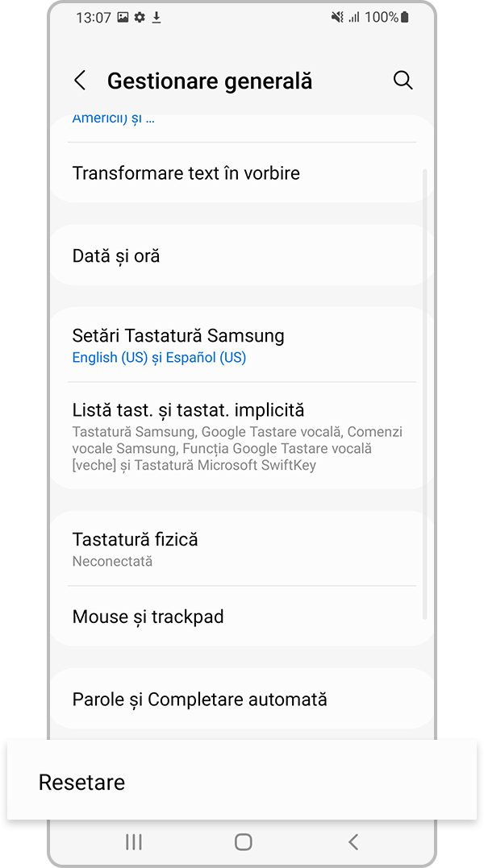Image resolution: width=484 pixels, height=868 pixels.
Task: Tap the back button in navigation bar
Action: point(353,841)
